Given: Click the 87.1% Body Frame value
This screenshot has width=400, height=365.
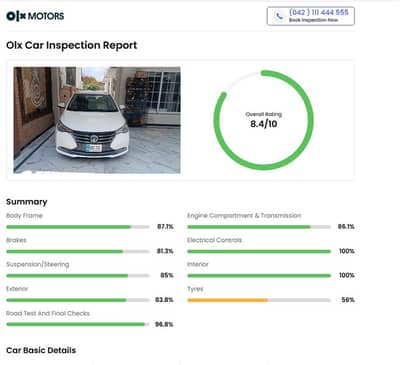Looking at the screenshot, I should 165,227.
